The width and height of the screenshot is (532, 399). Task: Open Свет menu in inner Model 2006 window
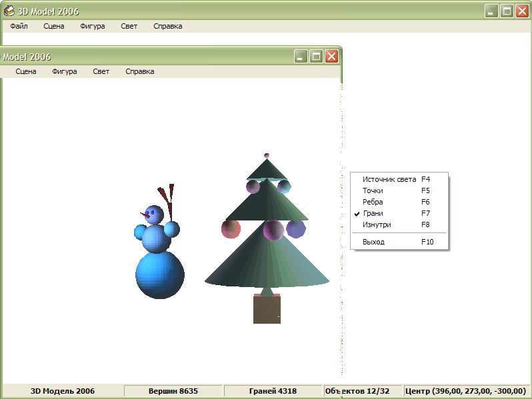click(101, 71)
